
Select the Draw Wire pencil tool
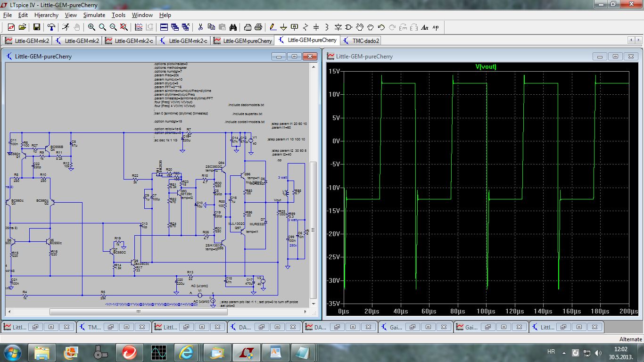tap(273, 27)
